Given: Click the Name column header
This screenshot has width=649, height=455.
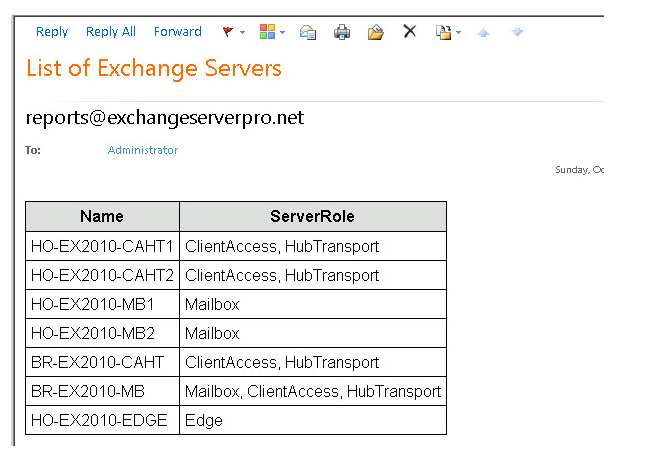Looking at the screenshot, I should coord(102,216).
